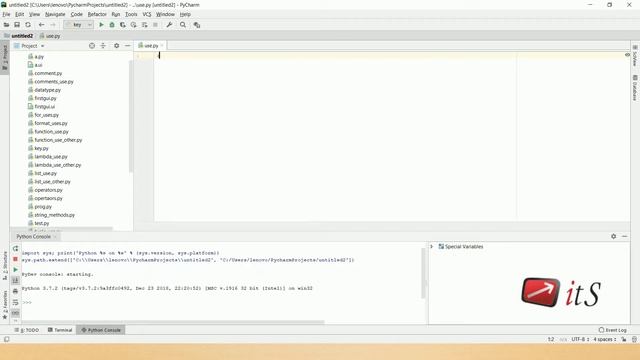640x360 pixels.
Task: Open Python Console gear settings
Action: (x=613, y=236)
